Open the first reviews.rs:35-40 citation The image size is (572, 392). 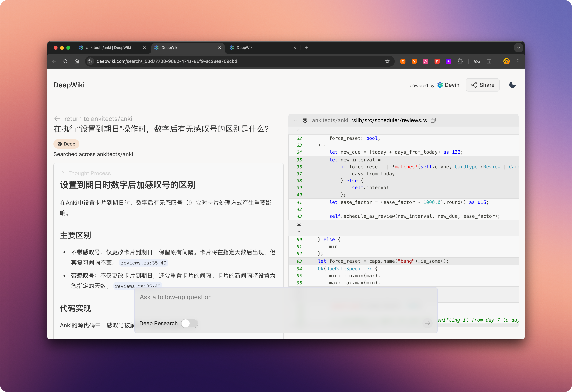click(143, 263)
